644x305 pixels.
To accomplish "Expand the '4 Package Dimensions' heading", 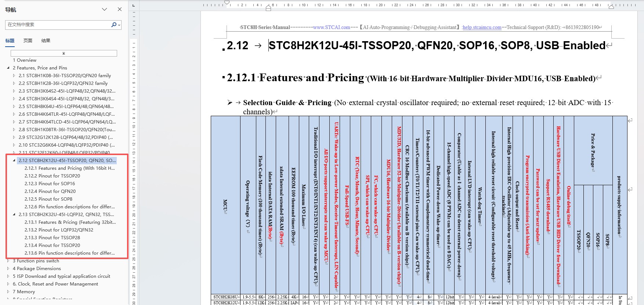I will (x=8, y=269).
